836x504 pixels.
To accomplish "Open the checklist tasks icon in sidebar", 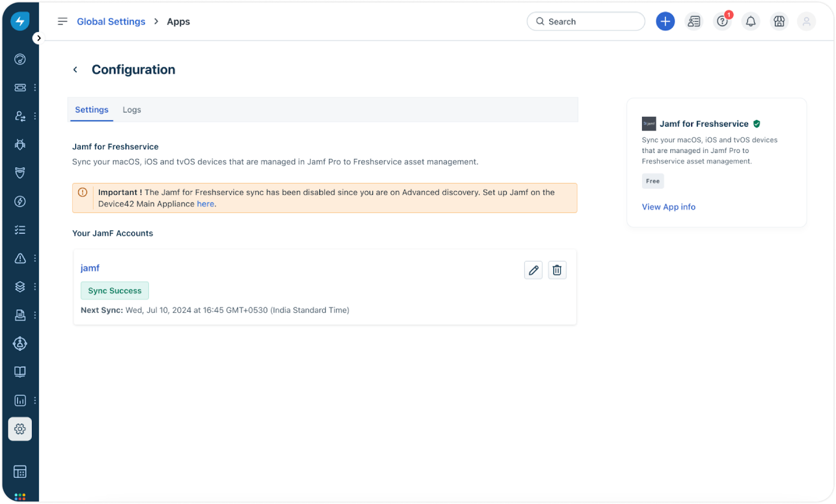I will pyautogui.click(x=20, y=230).
